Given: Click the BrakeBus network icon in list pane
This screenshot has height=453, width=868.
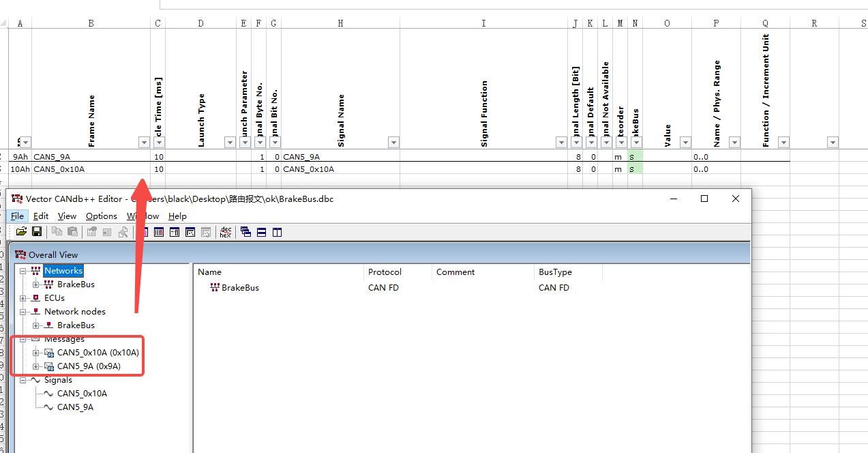Looking at the screenshot, I should [x=215, y=288].
